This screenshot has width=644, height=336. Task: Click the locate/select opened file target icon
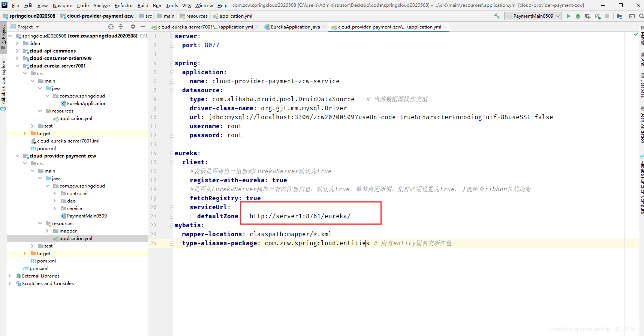[x=111, y=27]
